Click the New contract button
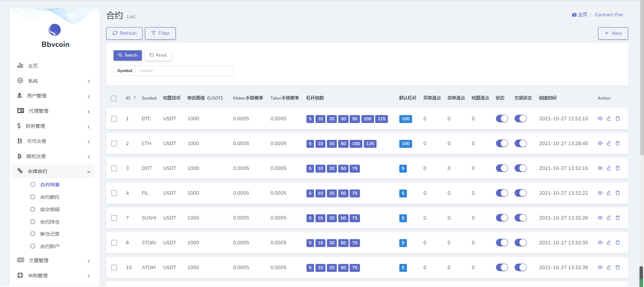The image size is (644, 287). click(613, 33)
